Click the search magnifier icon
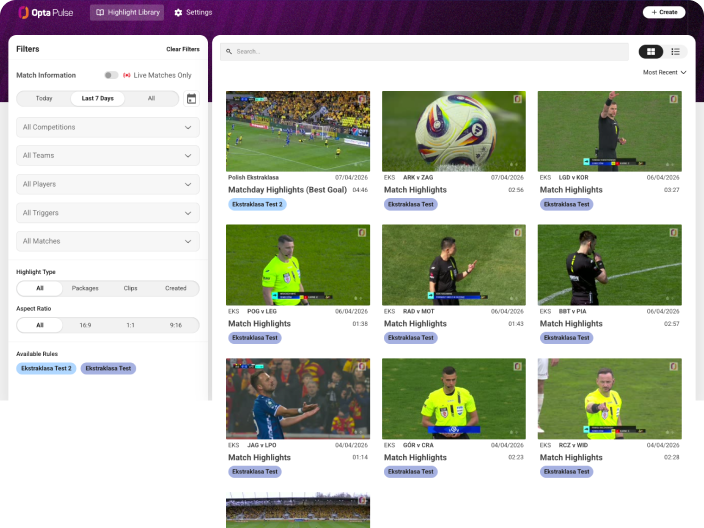Image resolution: width=704 pixels, height=528 pixels. click(x=229, y=52)
